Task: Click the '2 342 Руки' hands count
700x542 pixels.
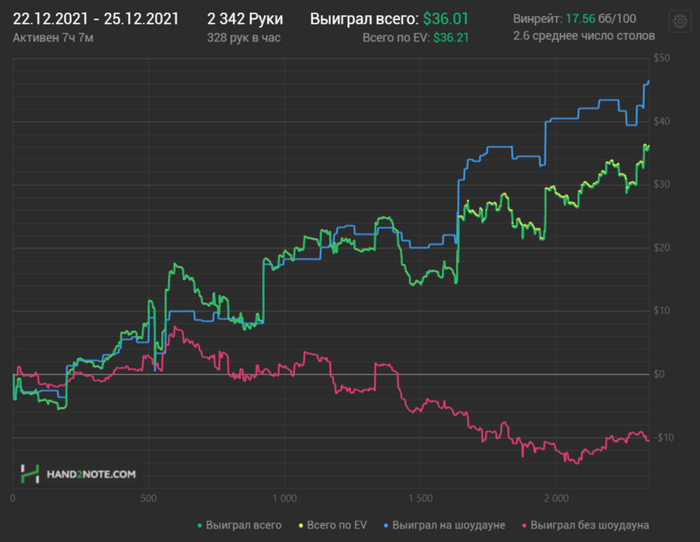Action: (245, 19)
